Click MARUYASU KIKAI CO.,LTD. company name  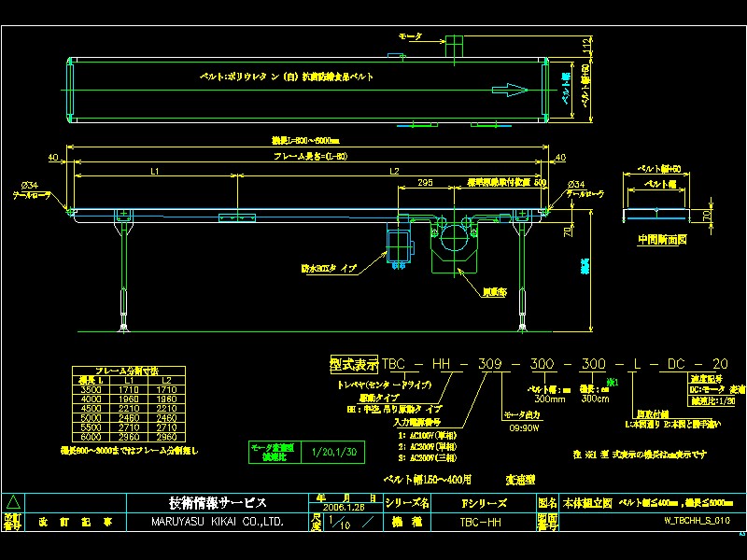[218, 522]
